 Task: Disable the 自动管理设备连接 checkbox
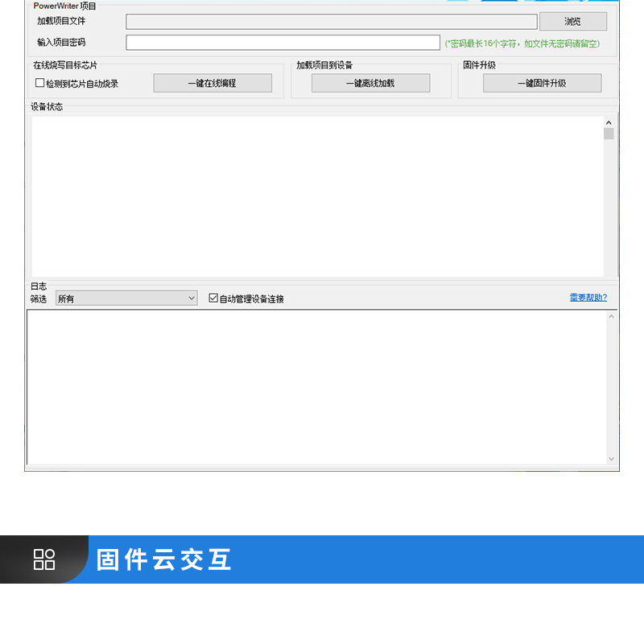pyautogui.click(x=212, y=297)
